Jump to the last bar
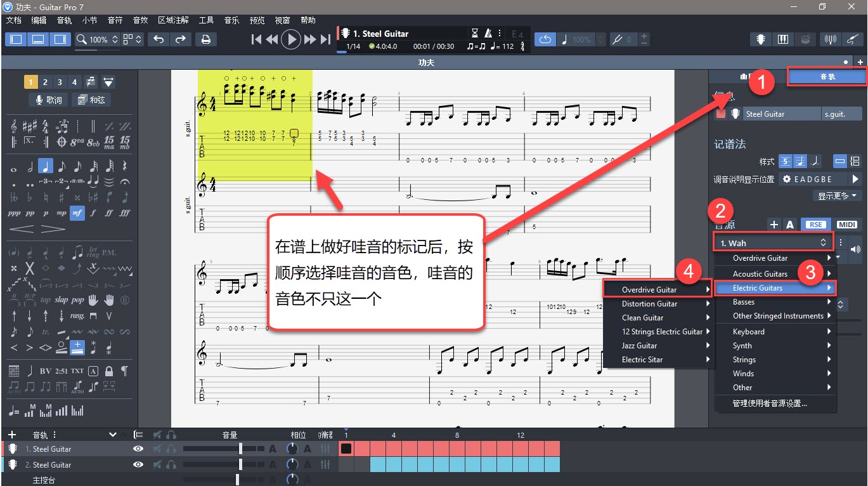 click(x=325, y=39)
